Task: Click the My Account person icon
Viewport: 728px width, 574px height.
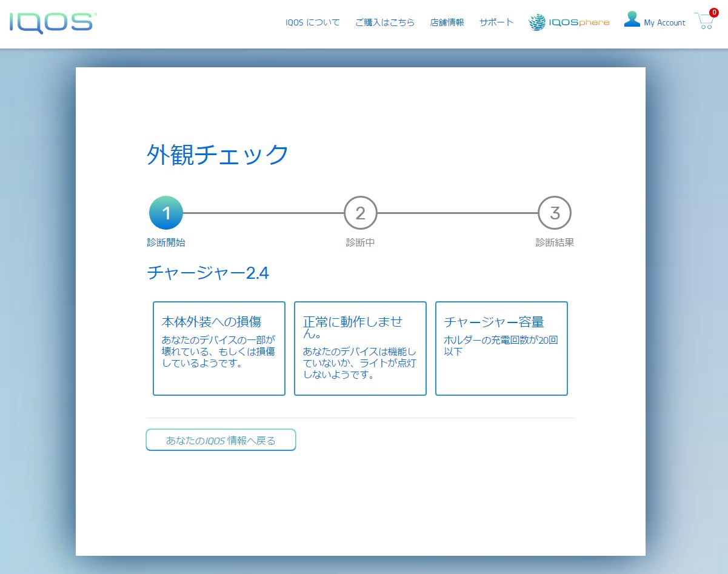Action: click(x=632, y=19)
